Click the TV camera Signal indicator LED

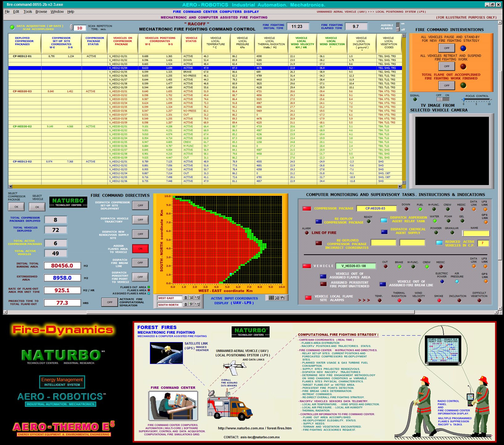pos(415,99)
